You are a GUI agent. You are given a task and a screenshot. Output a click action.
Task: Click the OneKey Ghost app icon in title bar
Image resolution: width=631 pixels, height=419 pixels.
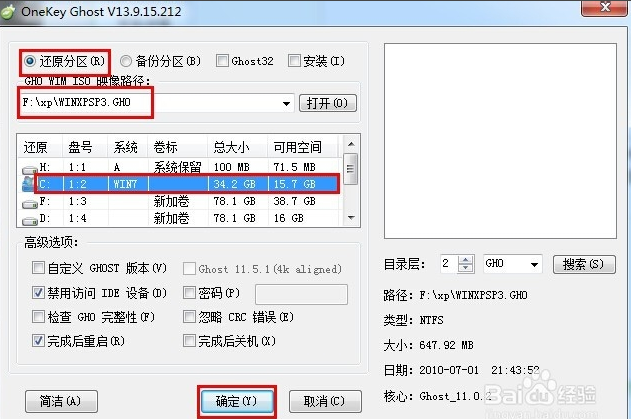8,11
